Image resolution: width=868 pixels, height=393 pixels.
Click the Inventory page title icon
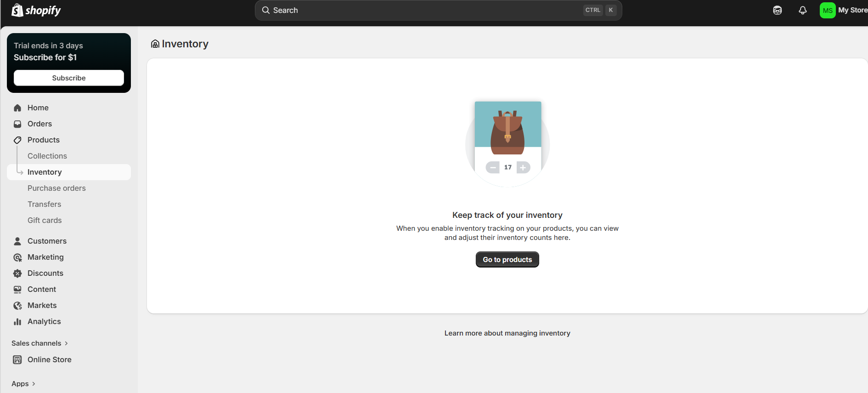[155, 44]
